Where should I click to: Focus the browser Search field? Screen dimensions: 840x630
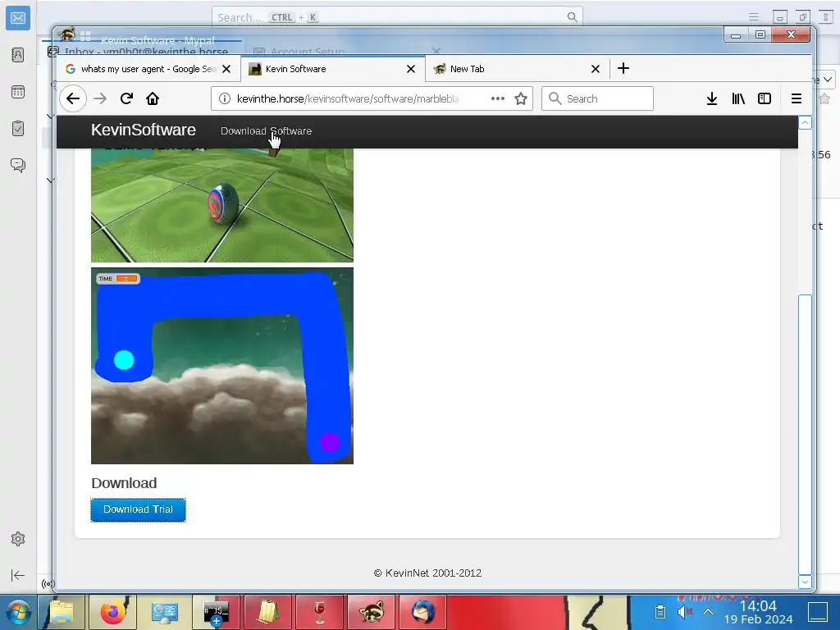click(597, 98)
